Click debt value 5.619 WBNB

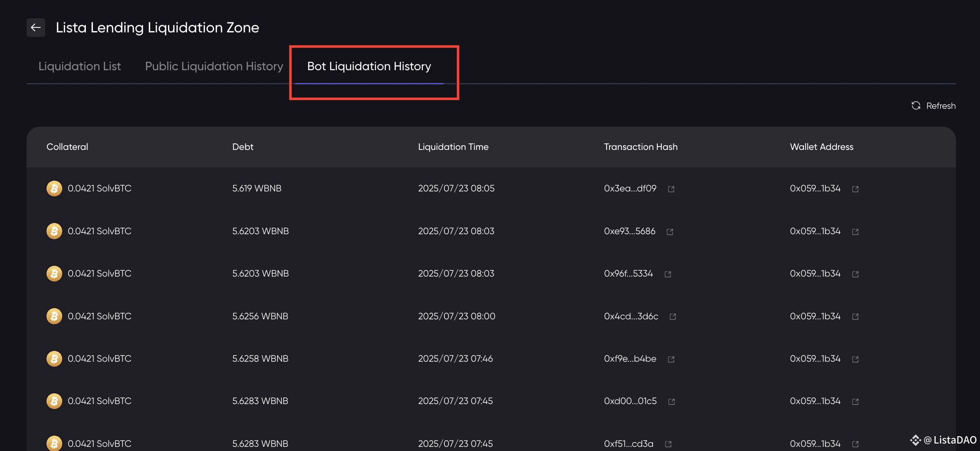pyautogui.click(x=257, y=189)
